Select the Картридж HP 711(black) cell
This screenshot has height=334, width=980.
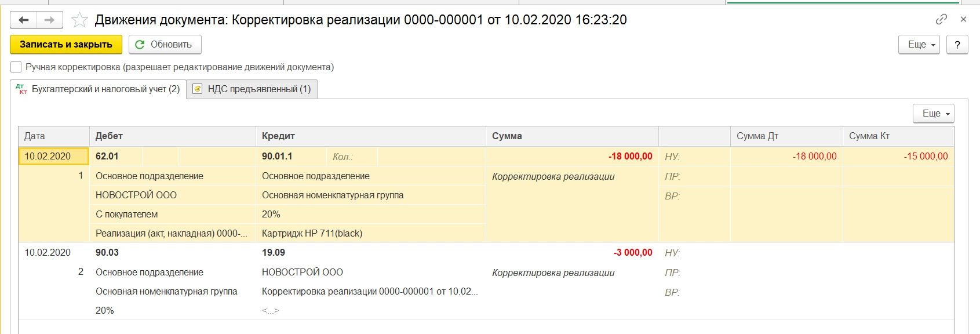312,234
